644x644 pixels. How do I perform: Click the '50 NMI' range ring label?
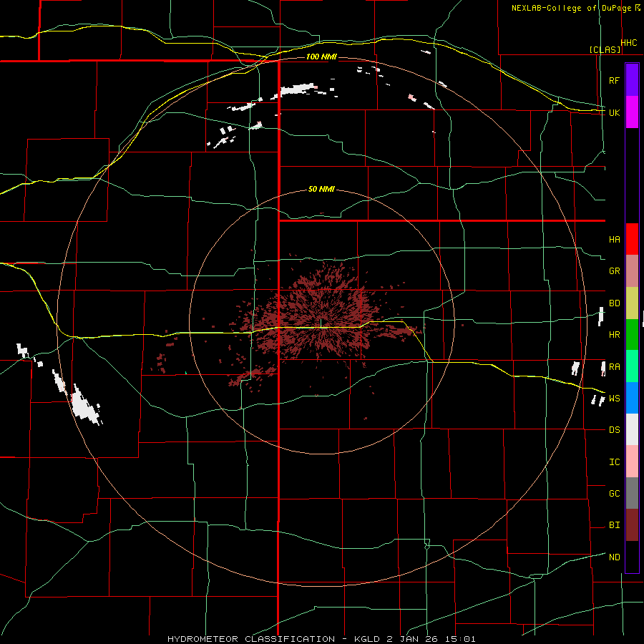321,190
